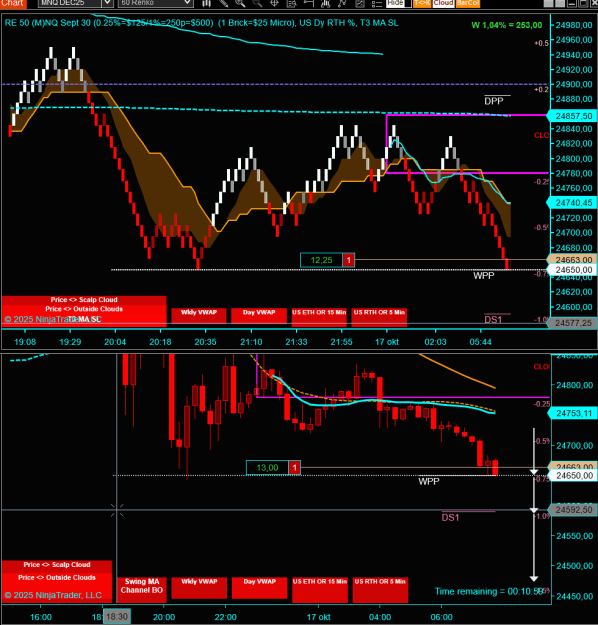Click the red quantity 1 box beside 12,25
Screen dimensions: 598x625
coord(348,260)
